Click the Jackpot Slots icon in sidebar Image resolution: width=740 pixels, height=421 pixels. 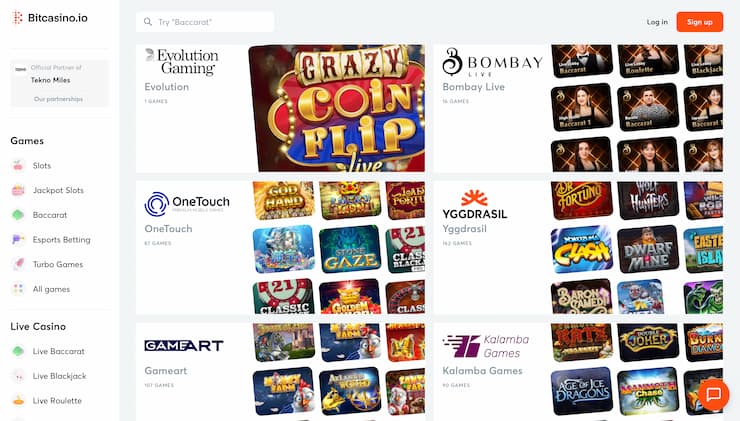click(18, 190)
